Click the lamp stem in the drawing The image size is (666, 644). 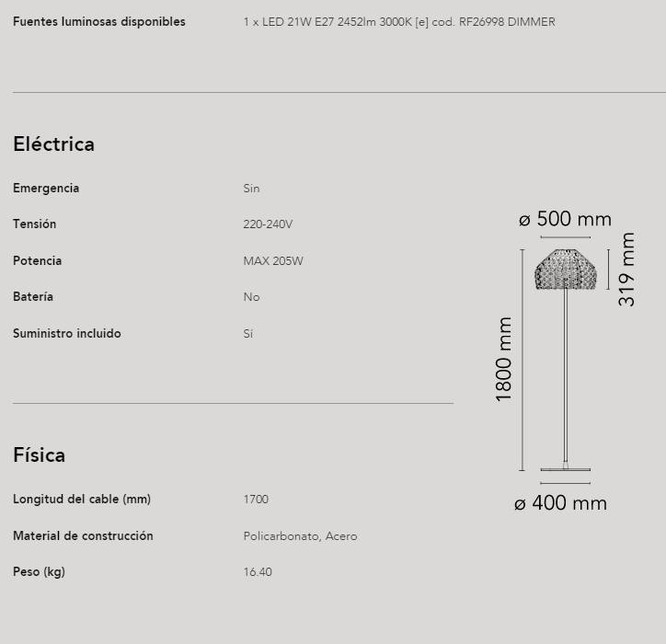tap(566, 376)
